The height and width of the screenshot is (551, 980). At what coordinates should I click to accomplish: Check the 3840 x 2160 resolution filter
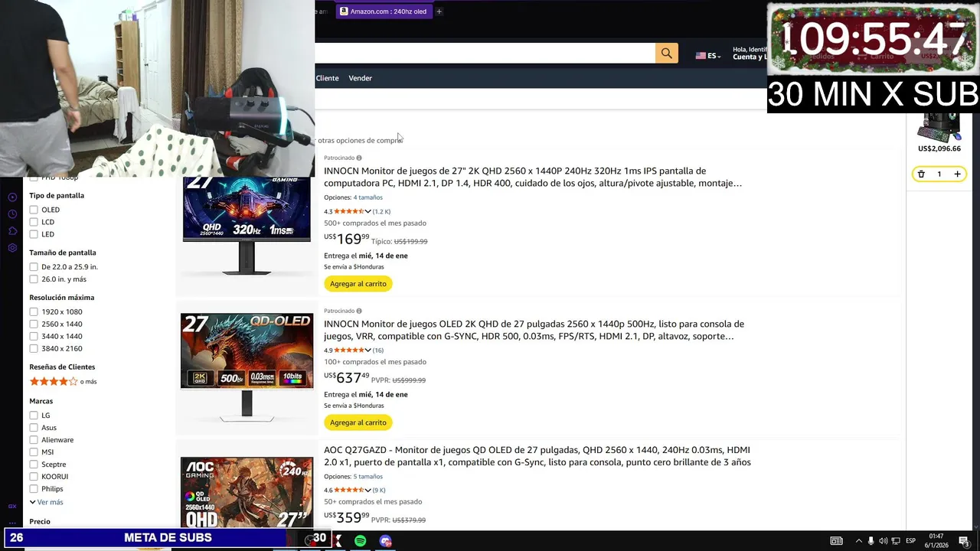tap(34, 348)
